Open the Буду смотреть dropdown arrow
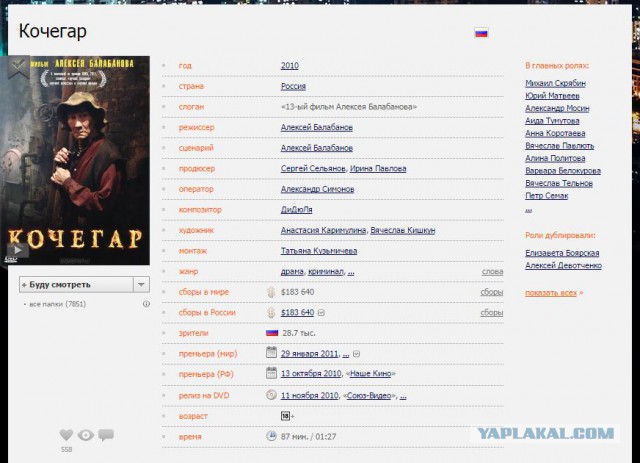The width and height of the screenshot is (640, 463). pyautogui.click(x=141, y=285)
